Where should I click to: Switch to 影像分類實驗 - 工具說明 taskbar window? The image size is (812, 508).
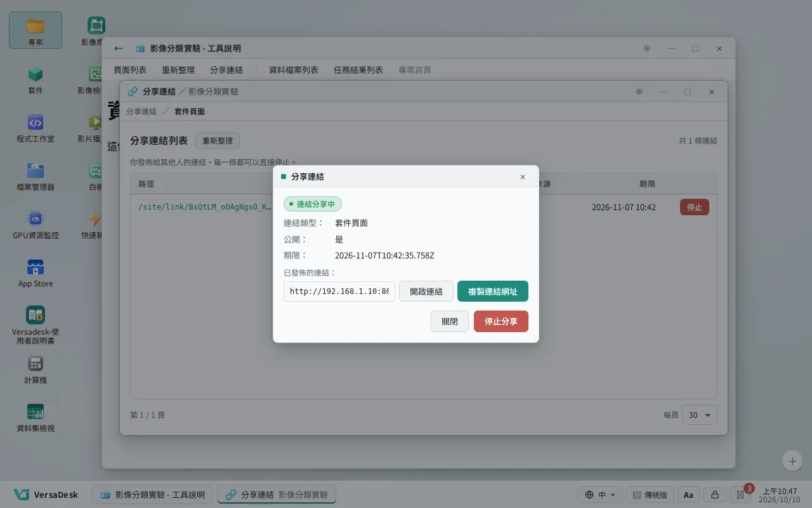click(x=152, y=495)
